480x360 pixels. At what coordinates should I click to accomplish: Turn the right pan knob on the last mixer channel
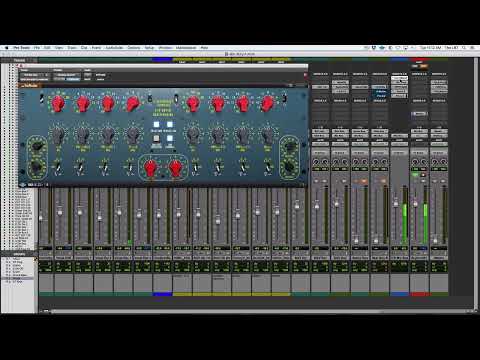pos(444,162)
